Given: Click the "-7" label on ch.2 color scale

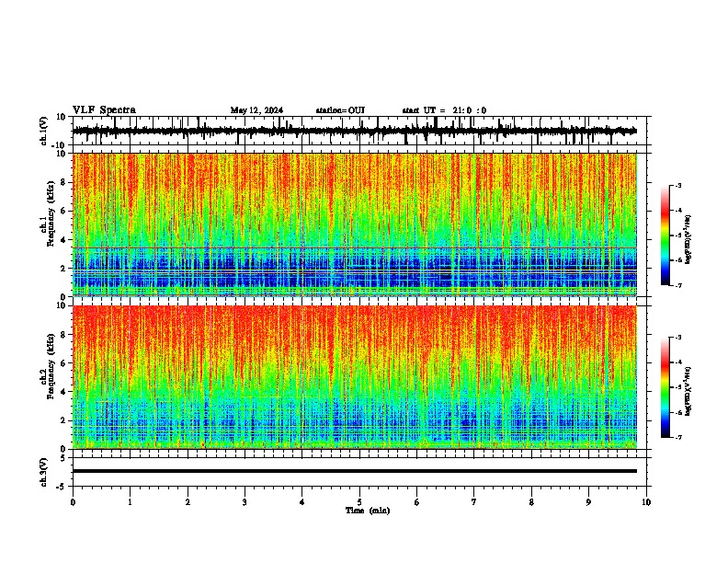Looking at the screenshot, I should [x=678, y=438].
